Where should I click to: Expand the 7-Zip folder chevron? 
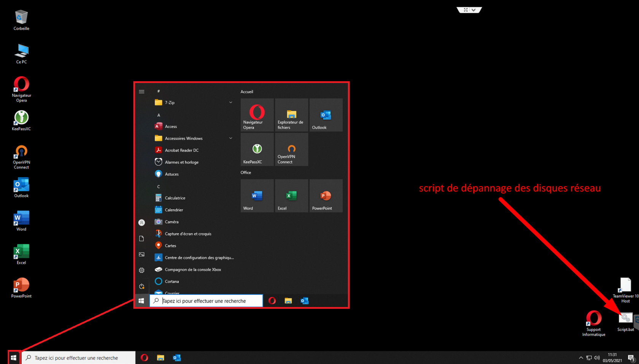point(230,103)
